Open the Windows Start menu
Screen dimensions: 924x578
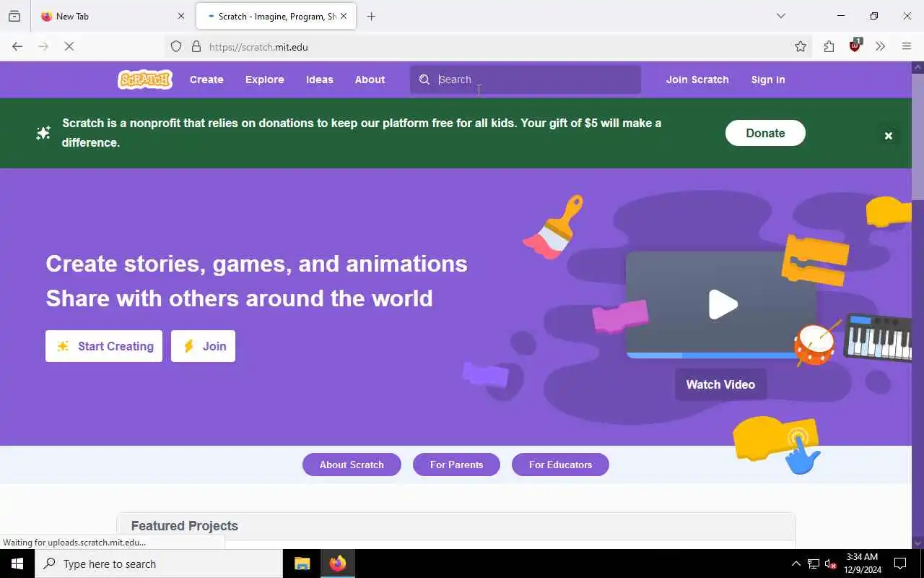(x=17, y=564)
